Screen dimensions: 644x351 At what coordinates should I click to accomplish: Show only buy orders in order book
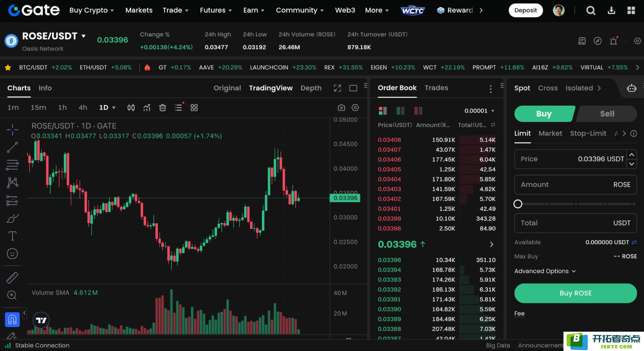[x=400, y=111]
